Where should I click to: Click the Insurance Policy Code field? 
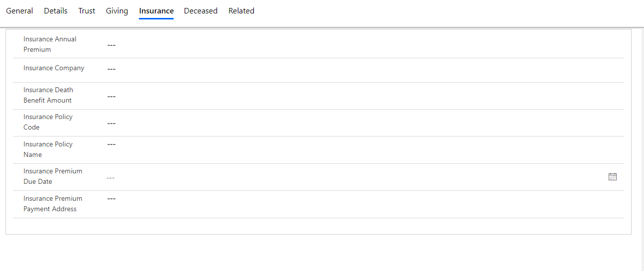[364, 123]
